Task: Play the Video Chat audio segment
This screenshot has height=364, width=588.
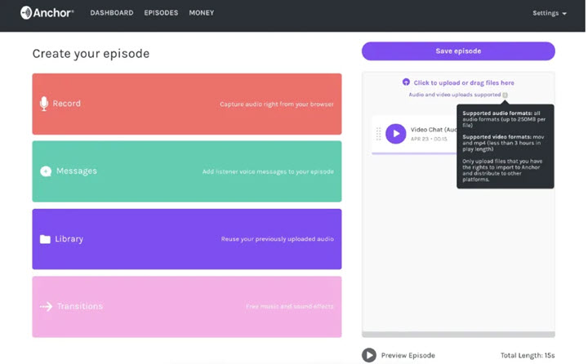Action: point(395,134)
